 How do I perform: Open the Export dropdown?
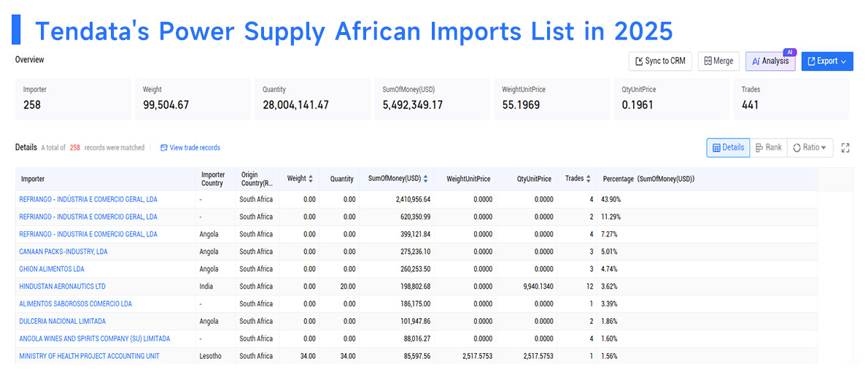827,61
